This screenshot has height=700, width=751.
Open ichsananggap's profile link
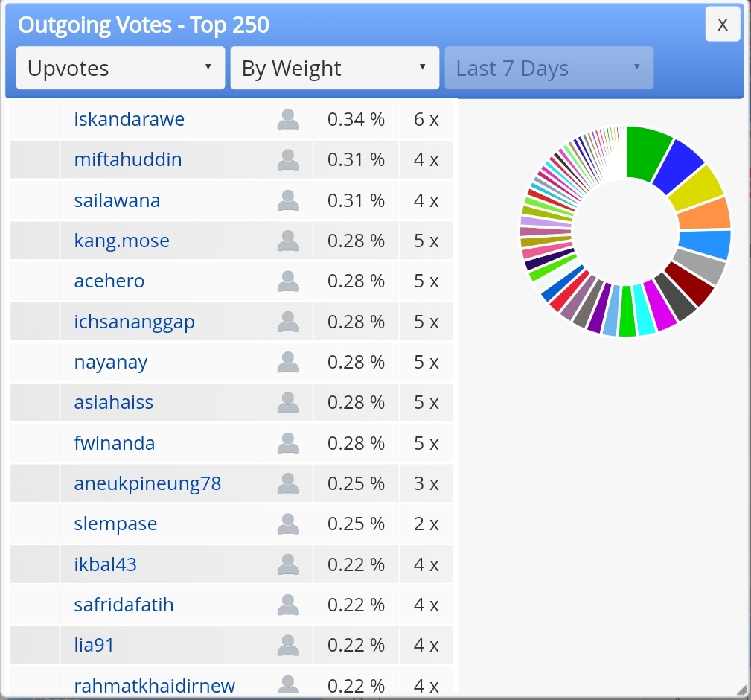(134, 322)
